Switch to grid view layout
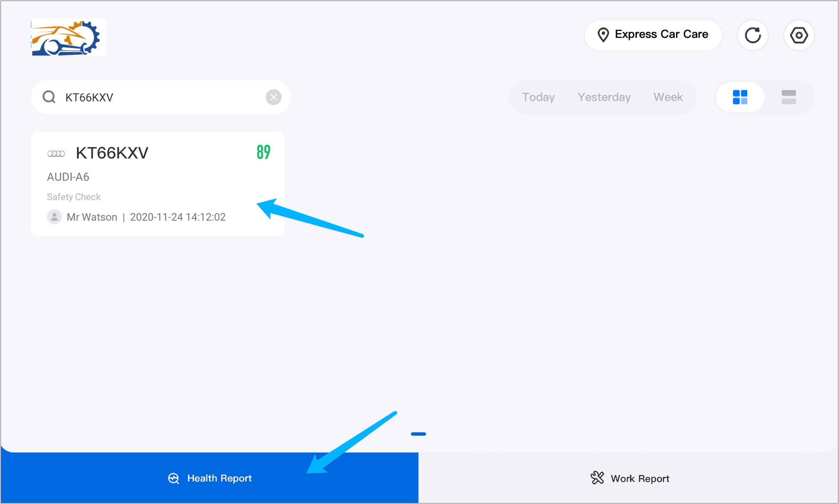839x504 pixels. coord(740,97)
